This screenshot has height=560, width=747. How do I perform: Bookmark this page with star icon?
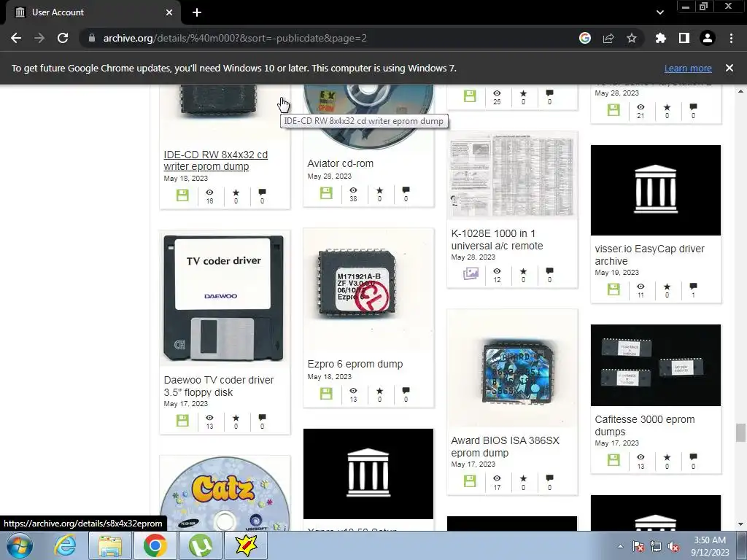pos(632,38)
